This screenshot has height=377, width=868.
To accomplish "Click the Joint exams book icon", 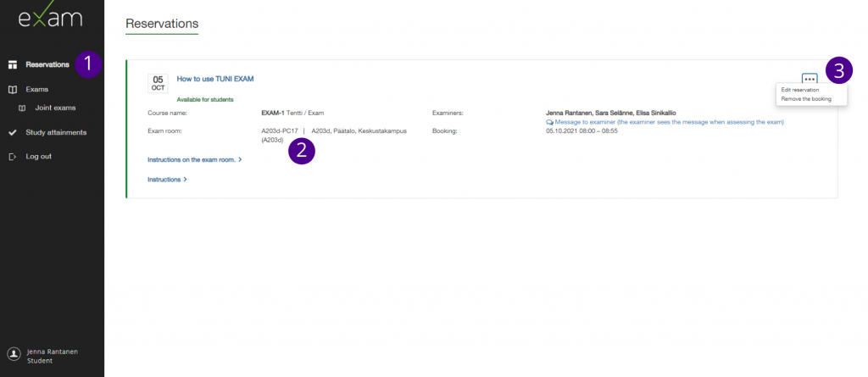I will tap(22, 108).
